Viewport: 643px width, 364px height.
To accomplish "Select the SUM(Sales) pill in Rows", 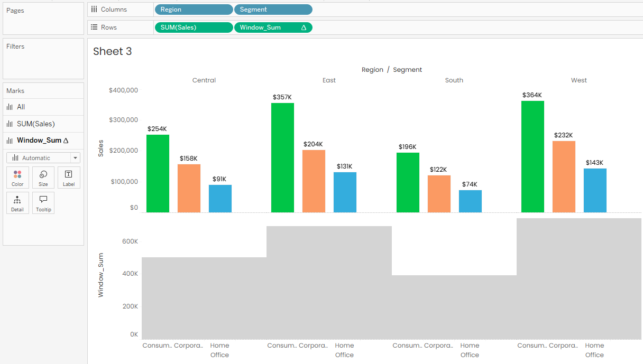I will point(193,27).
